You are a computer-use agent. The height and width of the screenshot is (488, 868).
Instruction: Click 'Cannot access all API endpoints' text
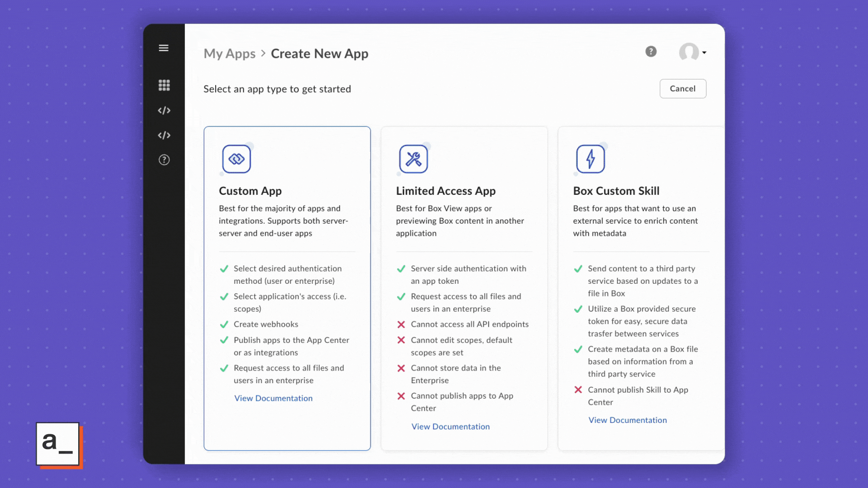pos(470,324)
